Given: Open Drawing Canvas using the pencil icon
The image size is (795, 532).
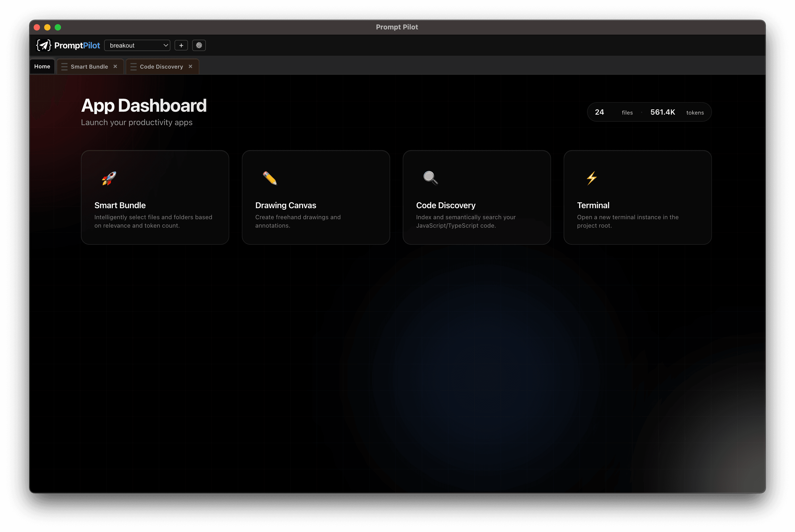Looking at the screenshot, I should (x=269, y=179).
